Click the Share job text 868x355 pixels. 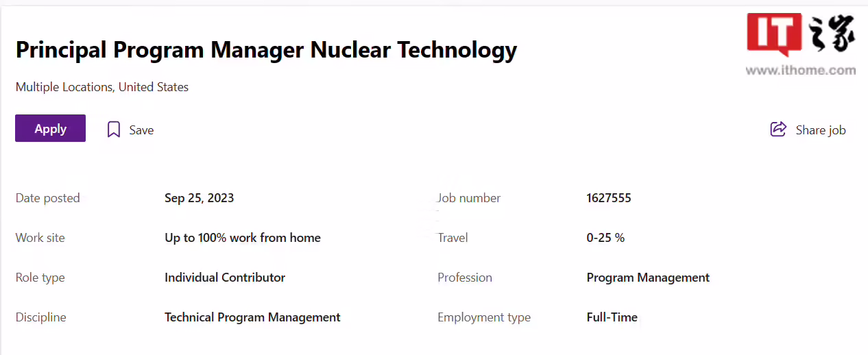click(x=820, y=130)
